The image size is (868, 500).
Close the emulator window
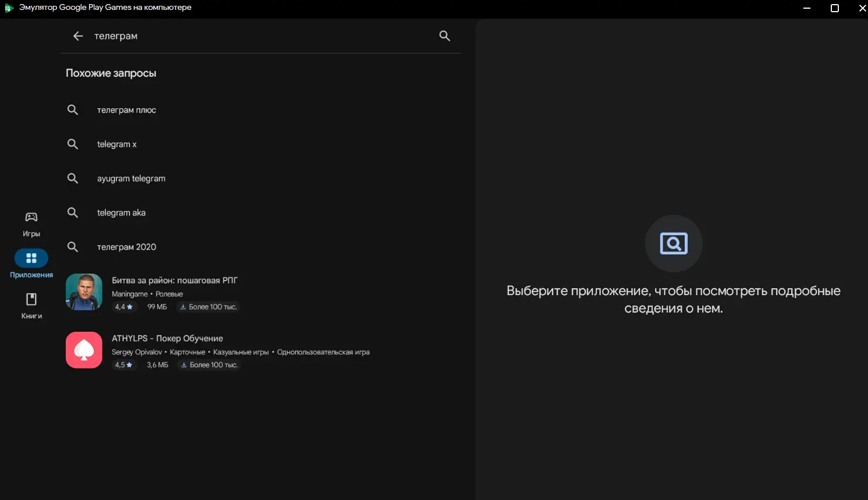tap(862, 8)
